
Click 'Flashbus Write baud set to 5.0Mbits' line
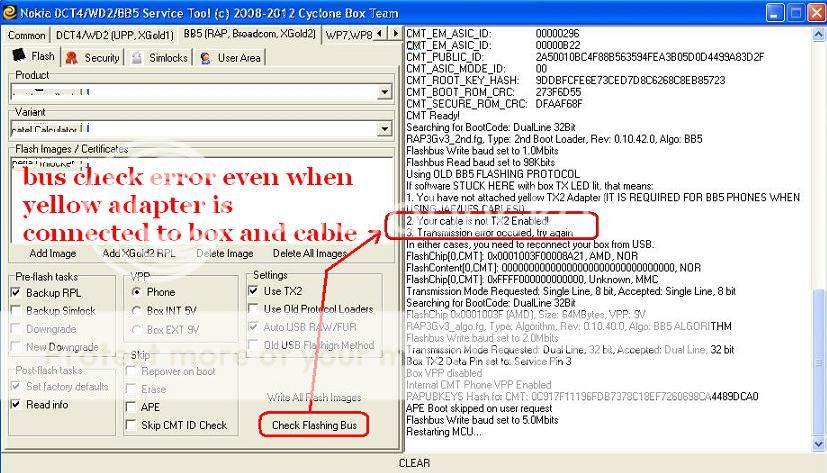(x=482, y=420)
